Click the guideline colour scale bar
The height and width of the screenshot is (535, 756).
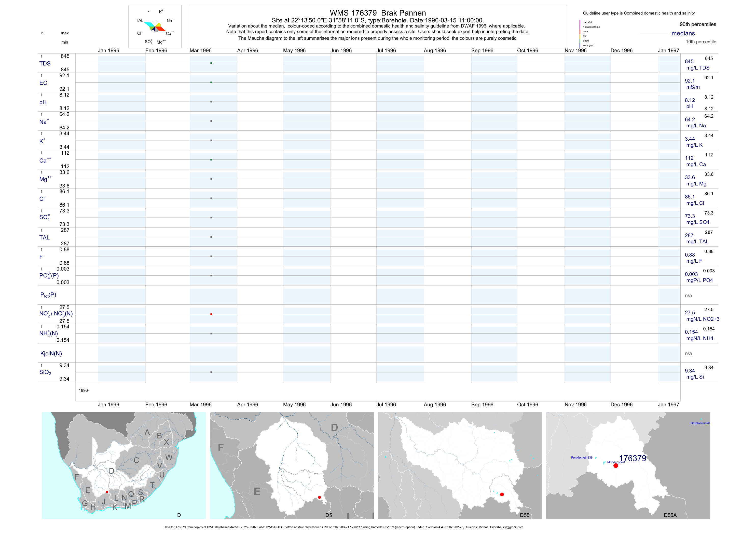(580, 34)
